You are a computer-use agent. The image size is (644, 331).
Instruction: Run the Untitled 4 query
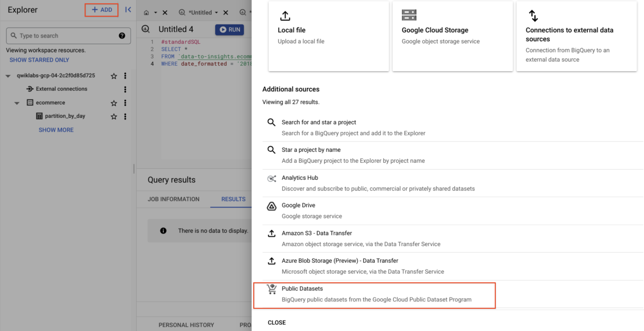229,29
